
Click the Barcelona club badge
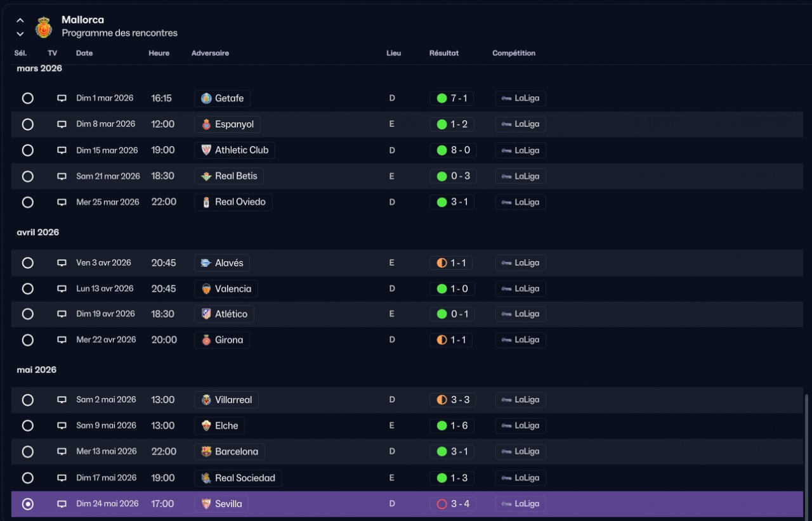(206, 452)
